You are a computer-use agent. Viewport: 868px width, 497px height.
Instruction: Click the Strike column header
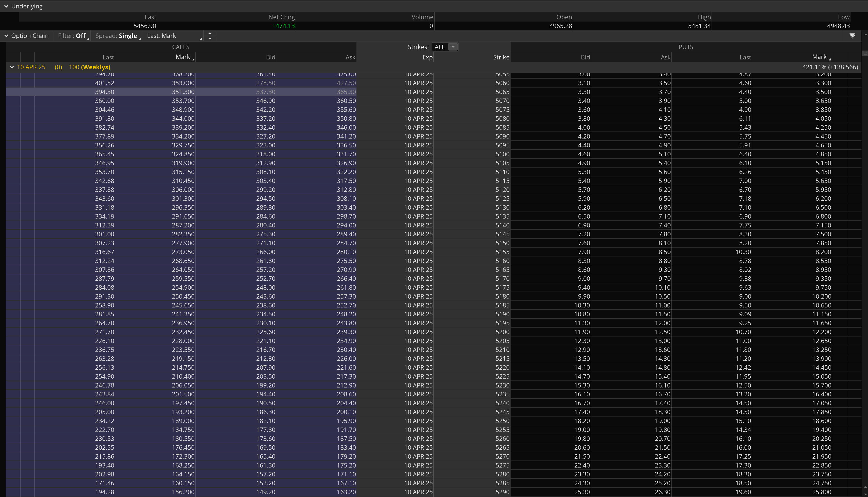(x=501, y=57)
